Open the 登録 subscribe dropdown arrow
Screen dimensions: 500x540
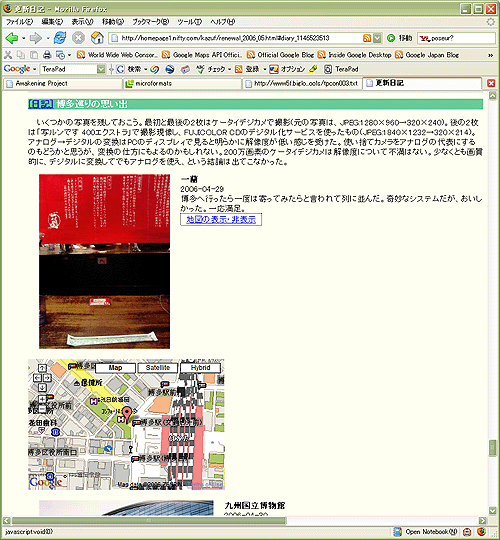click(264, 69)
